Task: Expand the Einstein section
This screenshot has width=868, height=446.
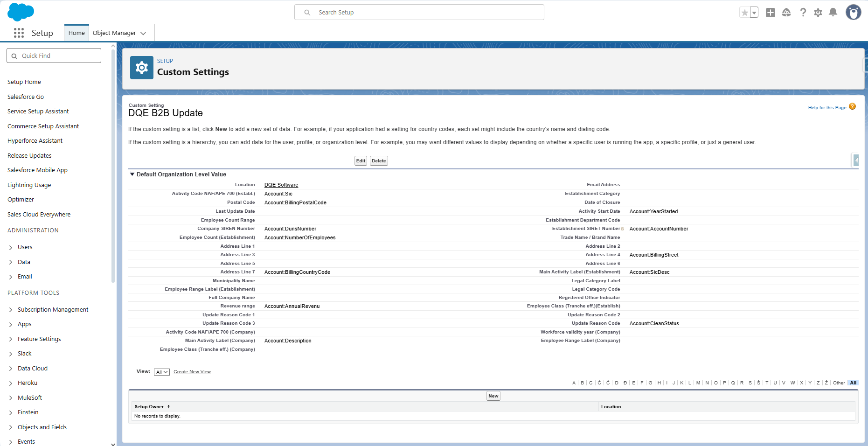Action: (x=11, y=412)
